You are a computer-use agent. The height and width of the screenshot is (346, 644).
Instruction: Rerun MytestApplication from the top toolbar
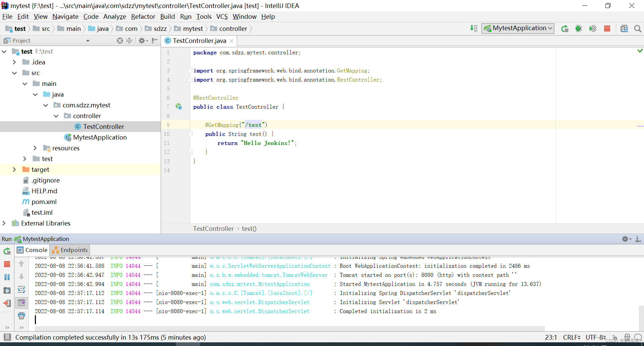click(565, 29)
